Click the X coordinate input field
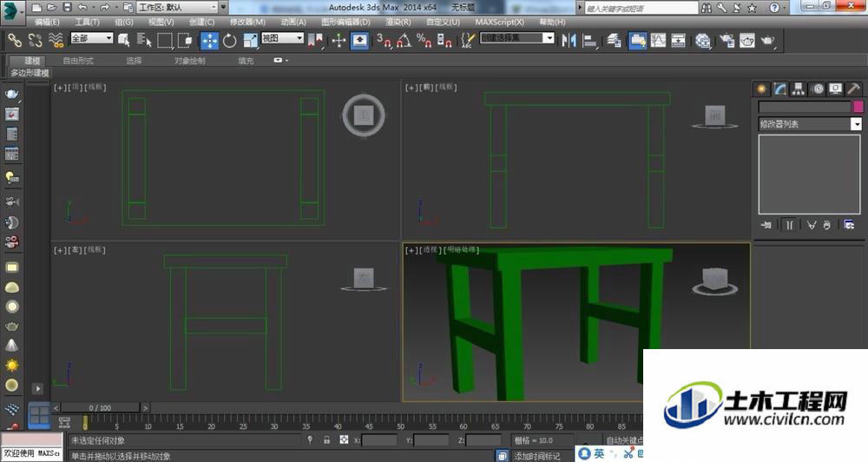The height and width of the screenshot is (462, 868). (379, 440)
